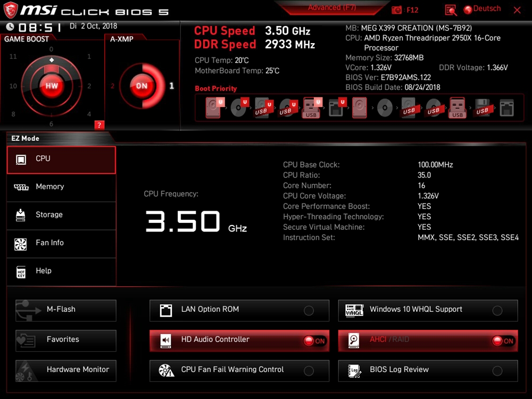Screen dimensions: 532x399
Task: Enable LAN Option ROM toggle
Action: [x=309, y=311]
